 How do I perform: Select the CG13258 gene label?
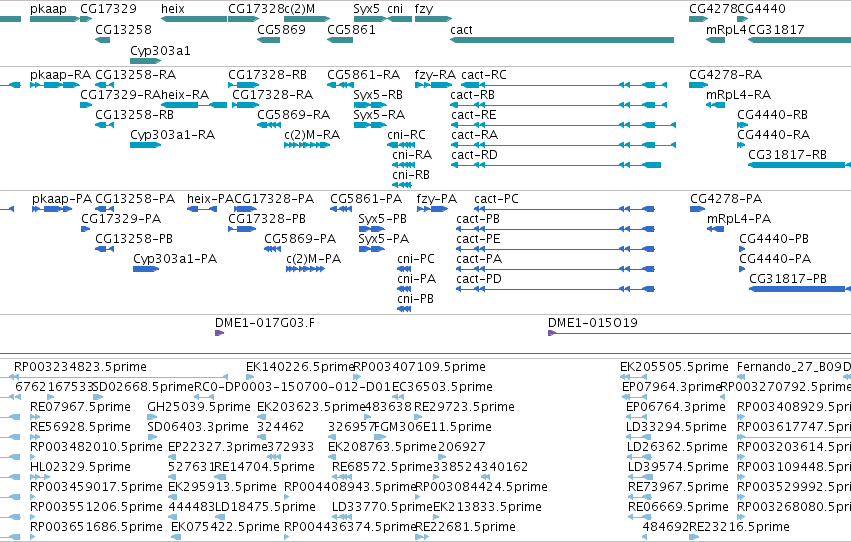(x=123, y=30)
